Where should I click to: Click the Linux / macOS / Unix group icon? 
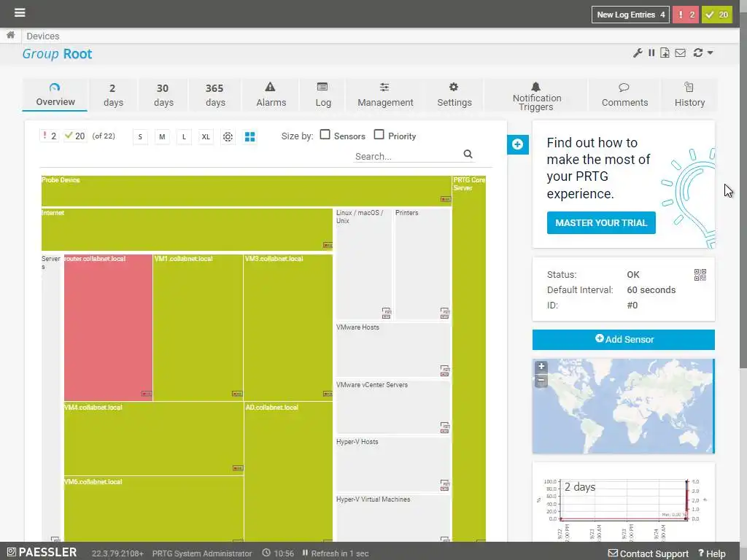coord(387,313)
